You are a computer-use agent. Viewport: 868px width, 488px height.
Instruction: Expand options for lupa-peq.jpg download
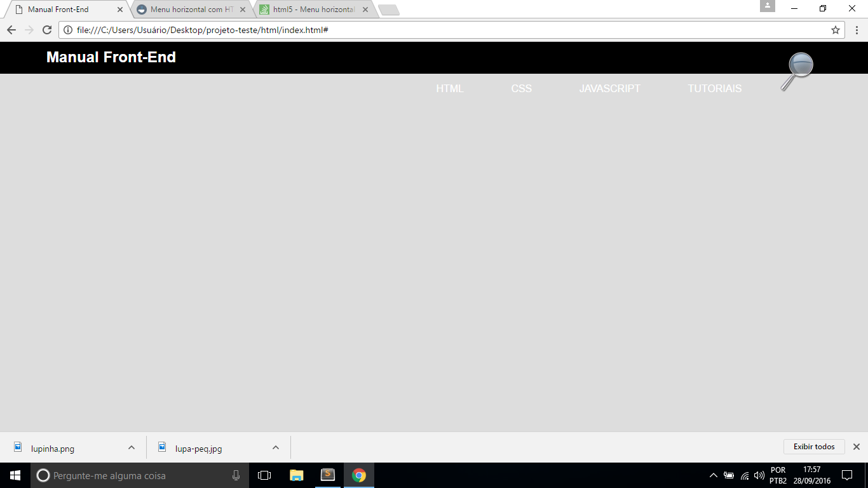pos(276,447)
